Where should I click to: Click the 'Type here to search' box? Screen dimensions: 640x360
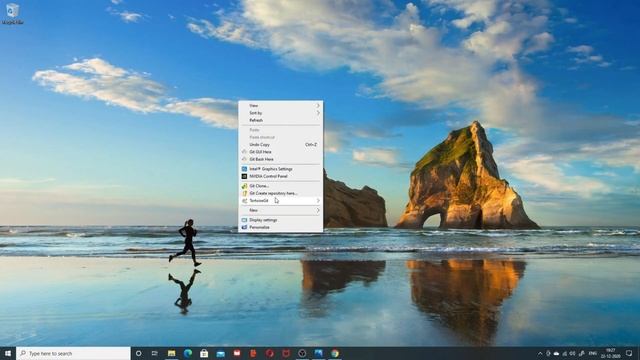coord(73,353)
